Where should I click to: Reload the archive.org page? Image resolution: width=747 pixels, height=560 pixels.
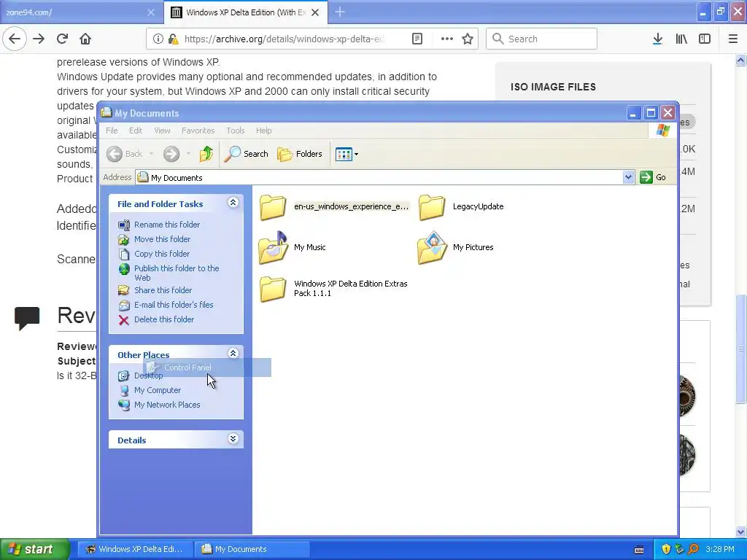pos(62,39)
